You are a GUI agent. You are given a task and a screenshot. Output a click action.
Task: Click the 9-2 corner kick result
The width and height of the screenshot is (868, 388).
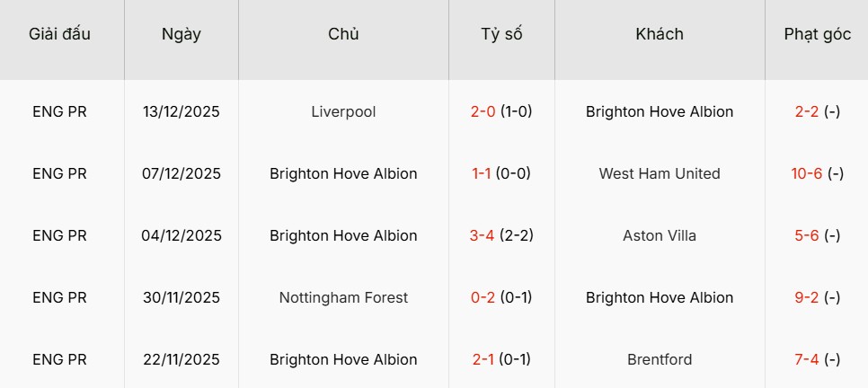(x=807, y=298)
